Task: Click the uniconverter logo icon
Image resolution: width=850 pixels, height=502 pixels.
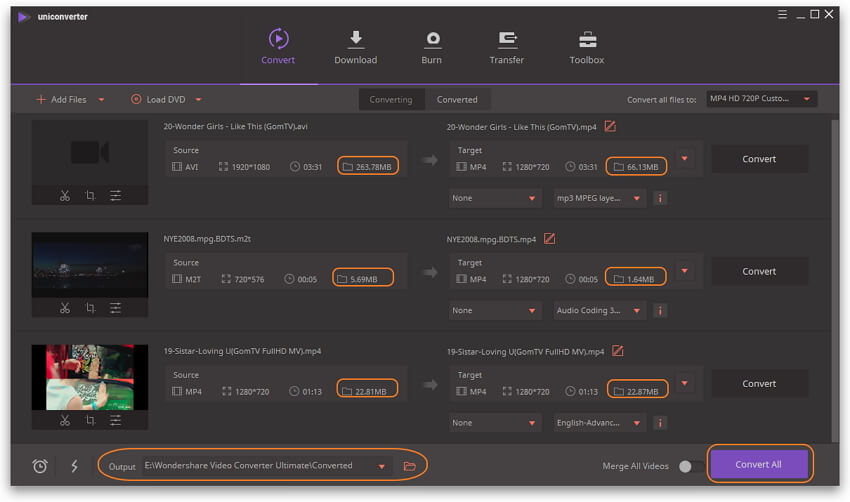Action: pos(23,17)
